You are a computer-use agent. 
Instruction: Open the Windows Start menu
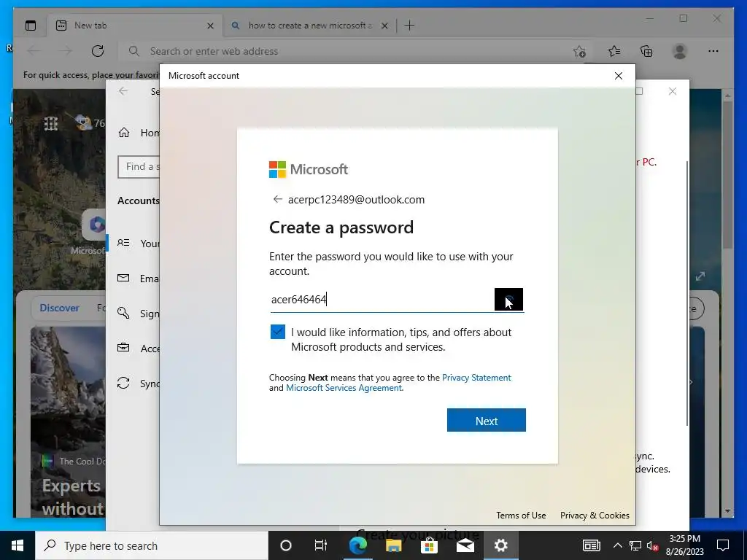18,545
